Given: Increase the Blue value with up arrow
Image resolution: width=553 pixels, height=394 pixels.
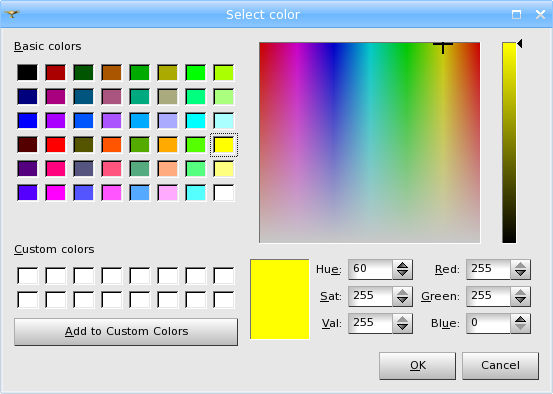Looking at the screenshot, I should pyautogui.click(x=521, y=319).
